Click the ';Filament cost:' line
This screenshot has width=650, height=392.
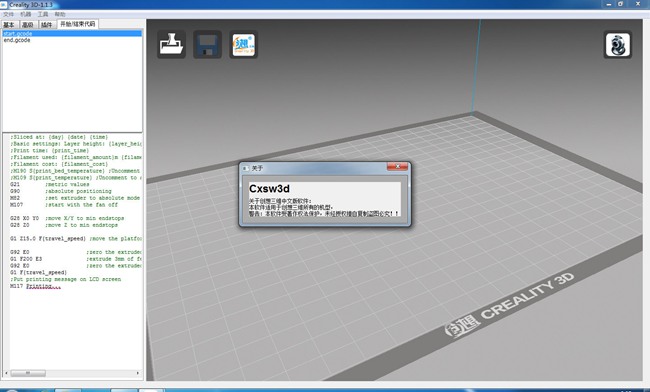59,164
